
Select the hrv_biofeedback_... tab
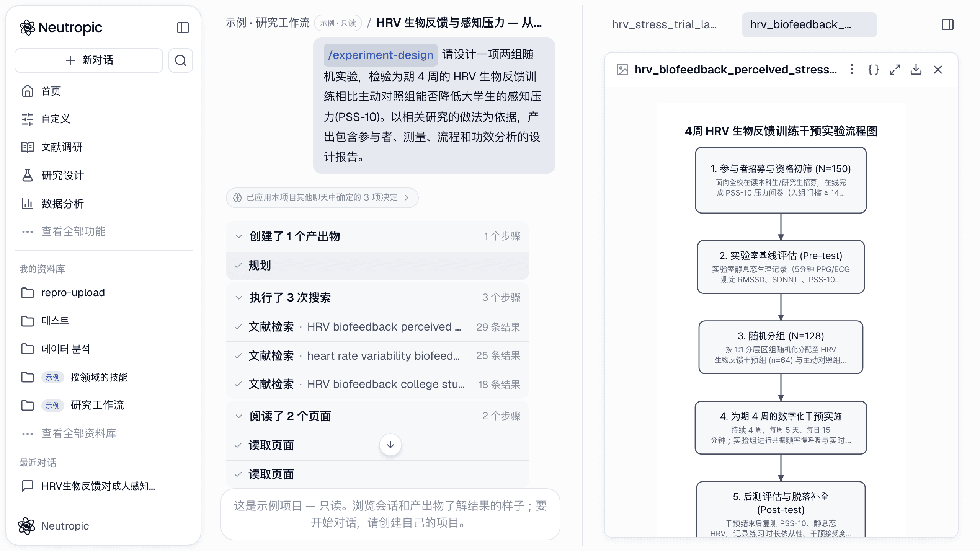coord(809,24)
